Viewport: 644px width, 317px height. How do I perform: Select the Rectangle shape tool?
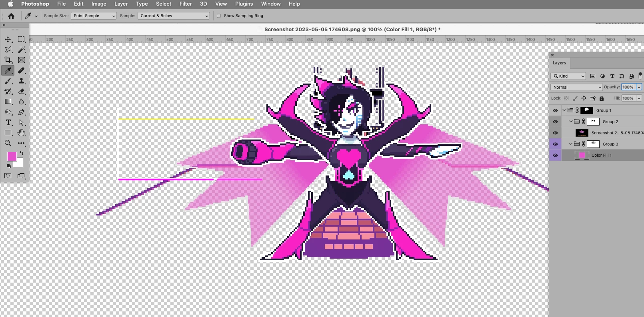pos(8,133)
